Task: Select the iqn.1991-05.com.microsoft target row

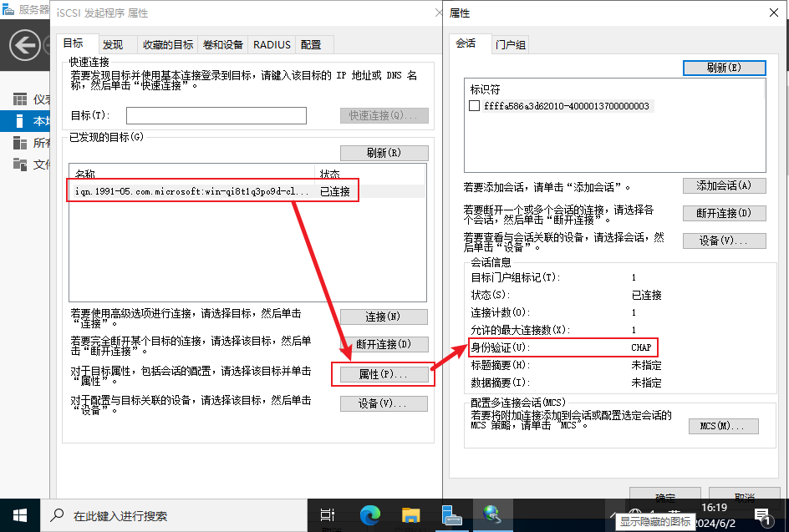Action: tap(196, 191)
